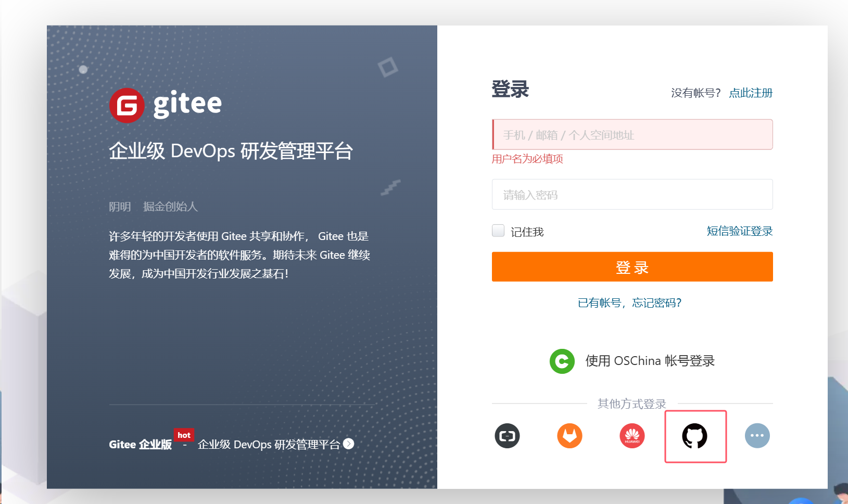Click the green OSChina logo icon
This screenshot has width=848, height=504.
[x=562, y=361]
